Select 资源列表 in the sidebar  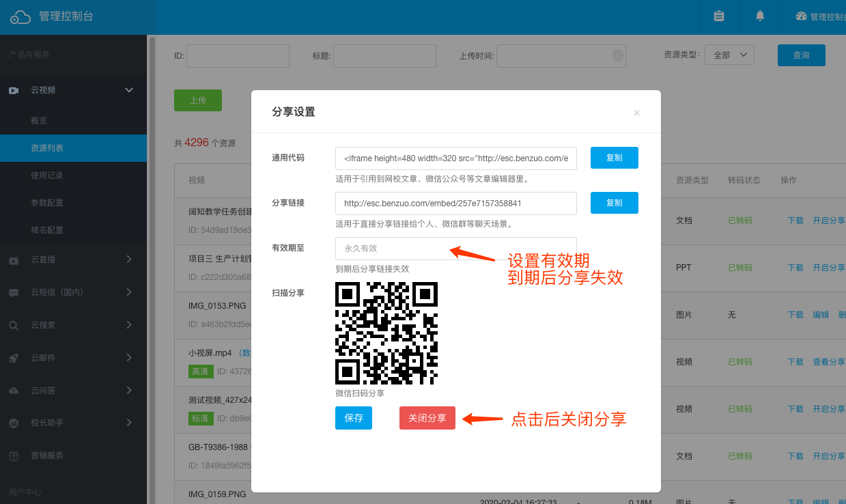(x=47, y=148)
